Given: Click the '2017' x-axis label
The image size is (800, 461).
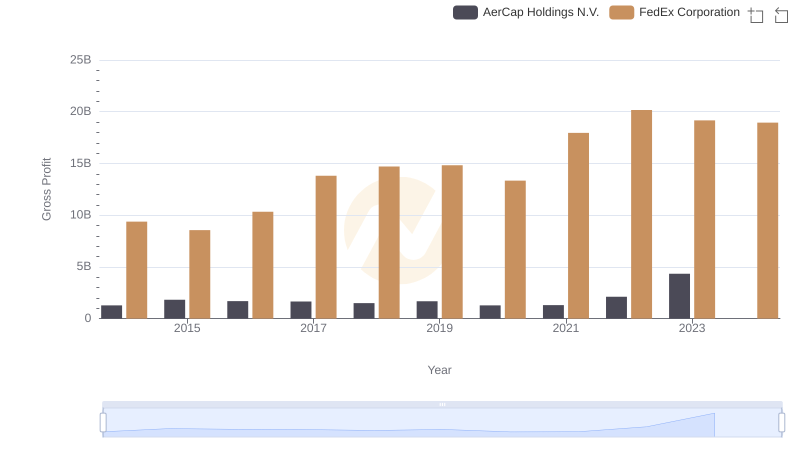Looking at the screenshot, I should 313,328.
